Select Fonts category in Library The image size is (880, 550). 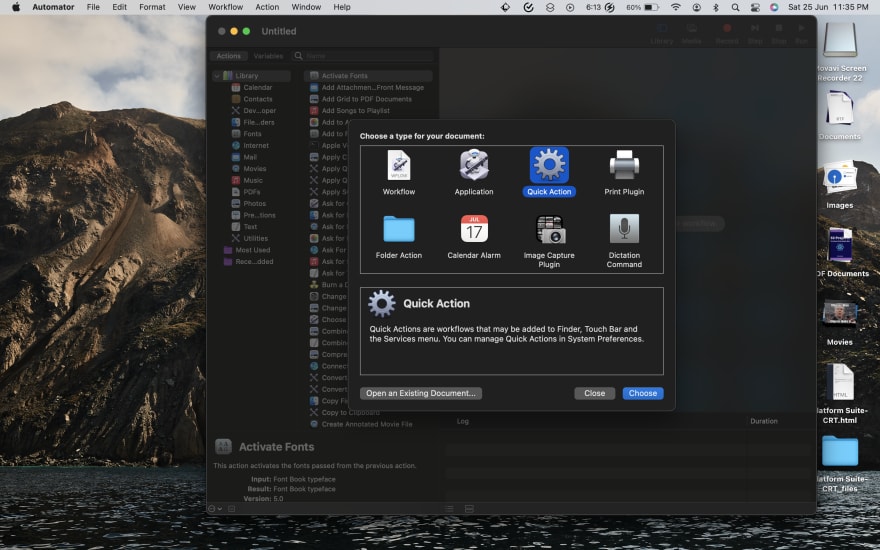click(247, 134)
